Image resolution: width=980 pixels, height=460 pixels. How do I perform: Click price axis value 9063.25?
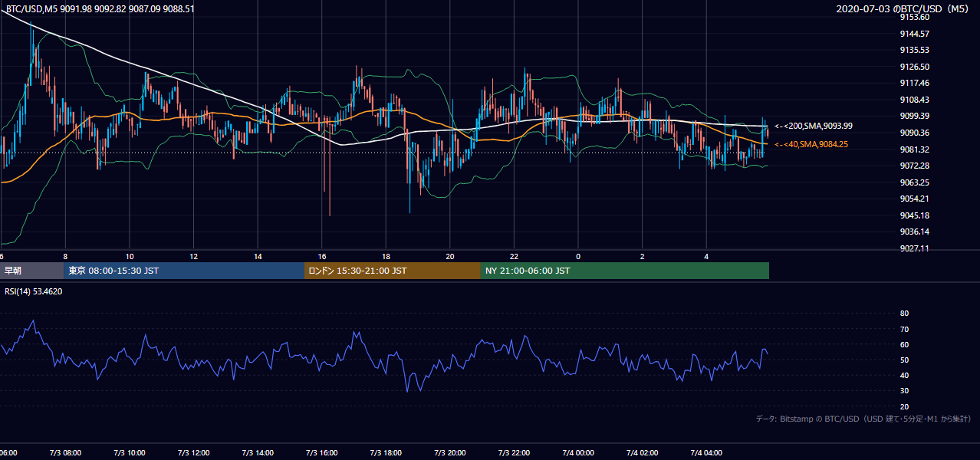(914, 182)
